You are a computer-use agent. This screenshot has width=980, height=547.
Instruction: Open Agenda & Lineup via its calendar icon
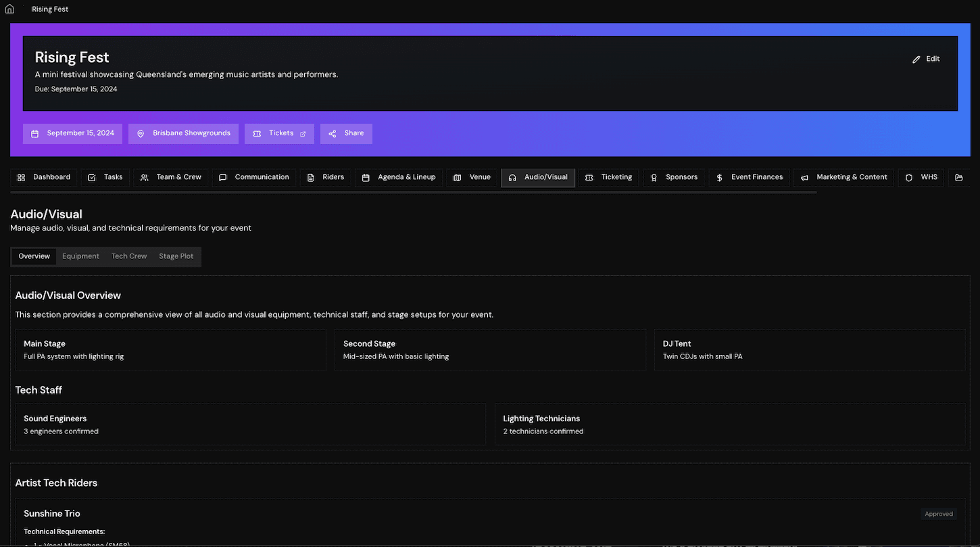click(366, 178)
